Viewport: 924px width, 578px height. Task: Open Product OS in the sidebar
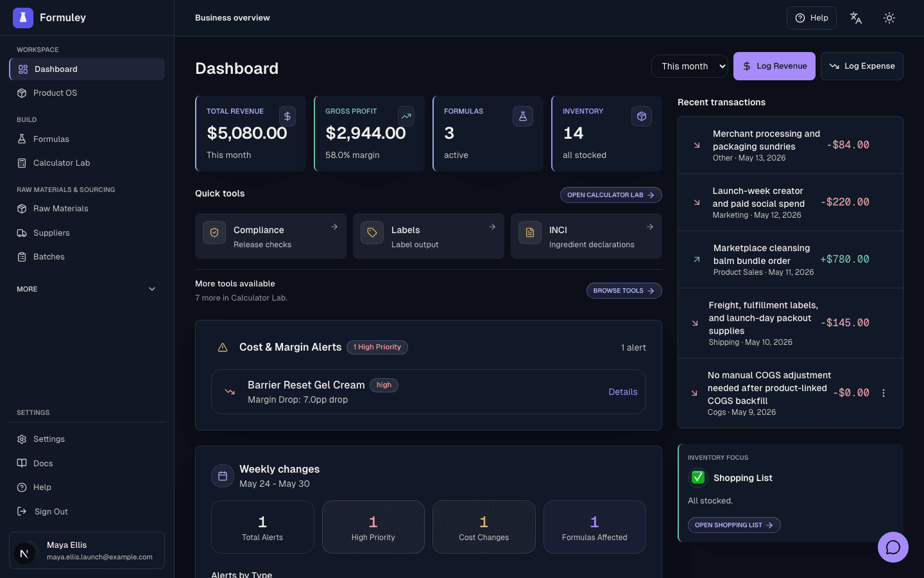[87, 93]
